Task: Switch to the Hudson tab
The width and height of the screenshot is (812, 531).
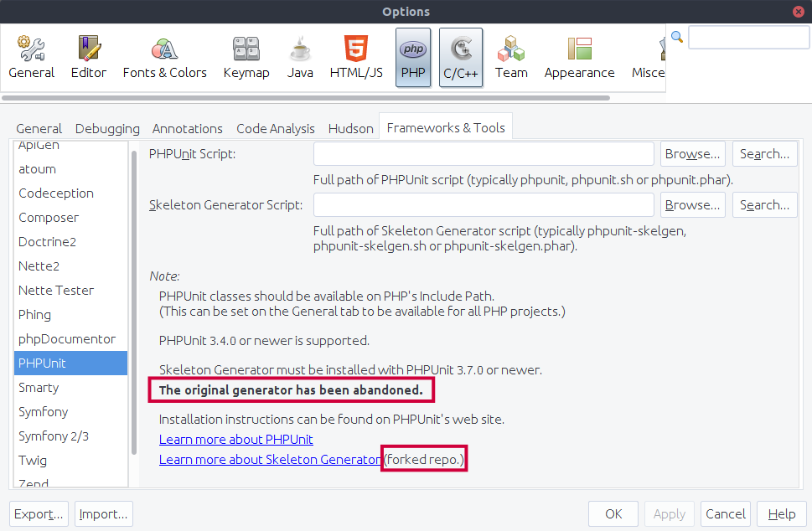Action: pos(350,128)
